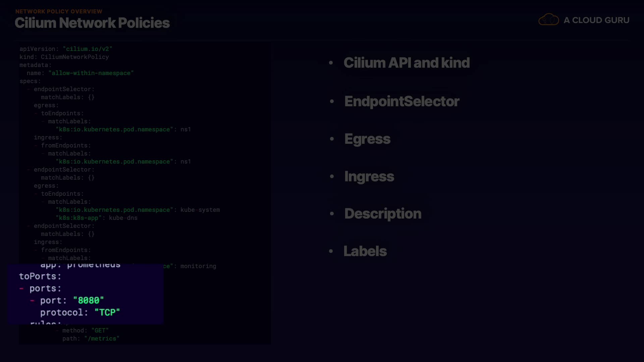Click the Labels bullet item
Viewport: 644px width, 362px height.
pyautogui.click(x=365, y=251)
